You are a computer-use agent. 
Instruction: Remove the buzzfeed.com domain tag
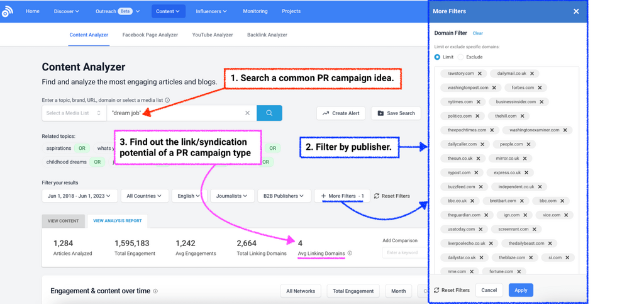click(x=481, y=187)
